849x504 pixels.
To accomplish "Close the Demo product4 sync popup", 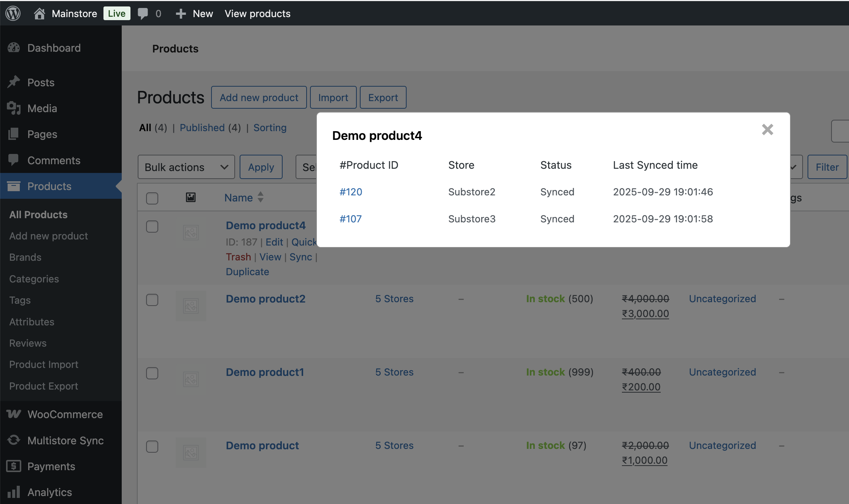I will pyautogui.click(x=767, y=130).
